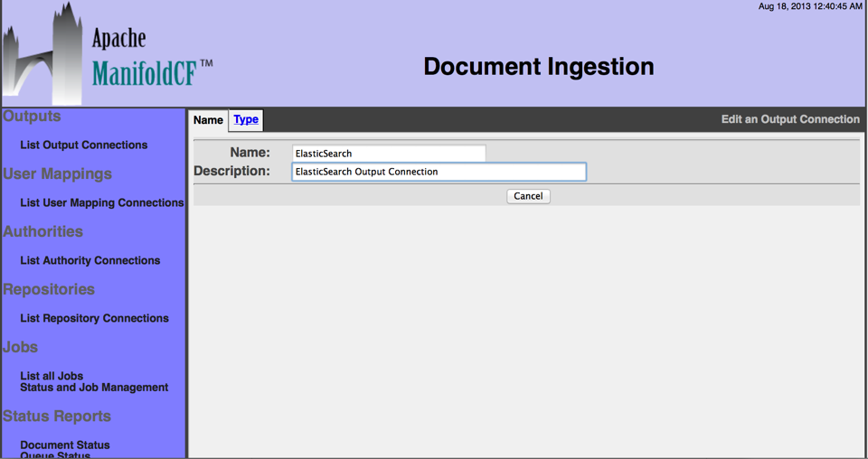Click the Edit an Output Connection title

[x=790, y=119]
